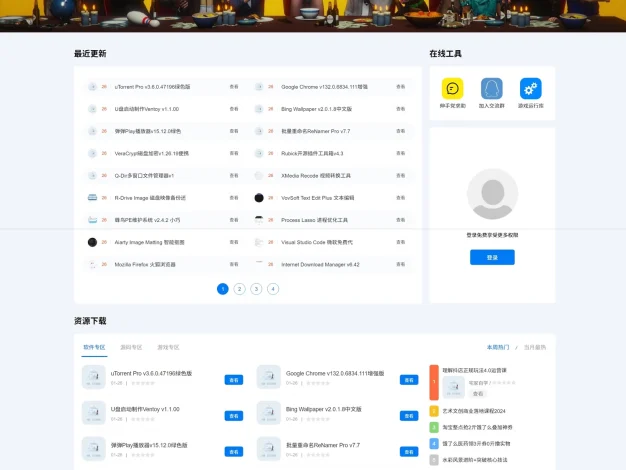Image resolution: width=626 pixels, height=470 pixels.
Task: Open Aiarty Image Matting entry
Action: click(149, 242)
